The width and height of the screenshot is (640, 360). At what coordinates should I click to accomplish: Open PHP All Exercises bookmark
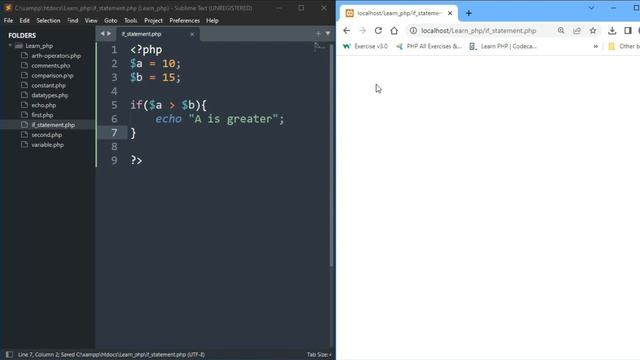click(x=429, y=46)
